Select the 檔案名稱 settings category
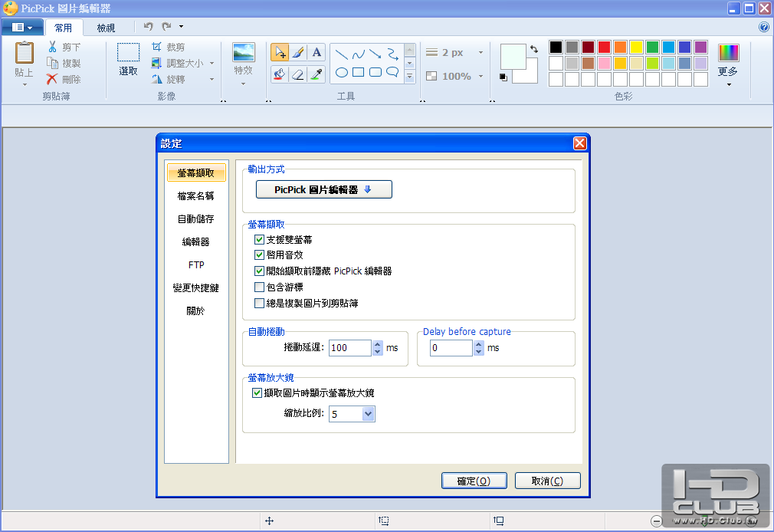774x532 pixels. coord(196,196)
